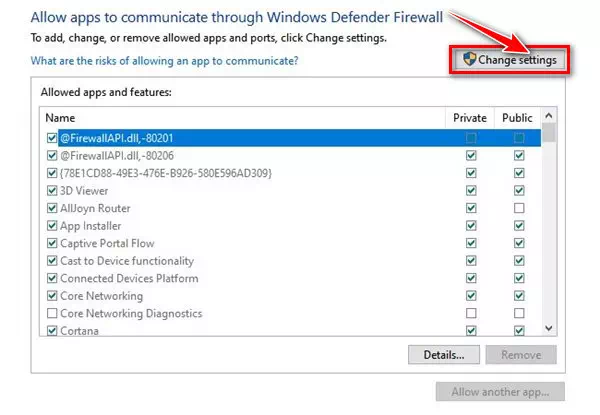Click the Private column header
The height and width of the screenshot is (415, 600).
470,118
